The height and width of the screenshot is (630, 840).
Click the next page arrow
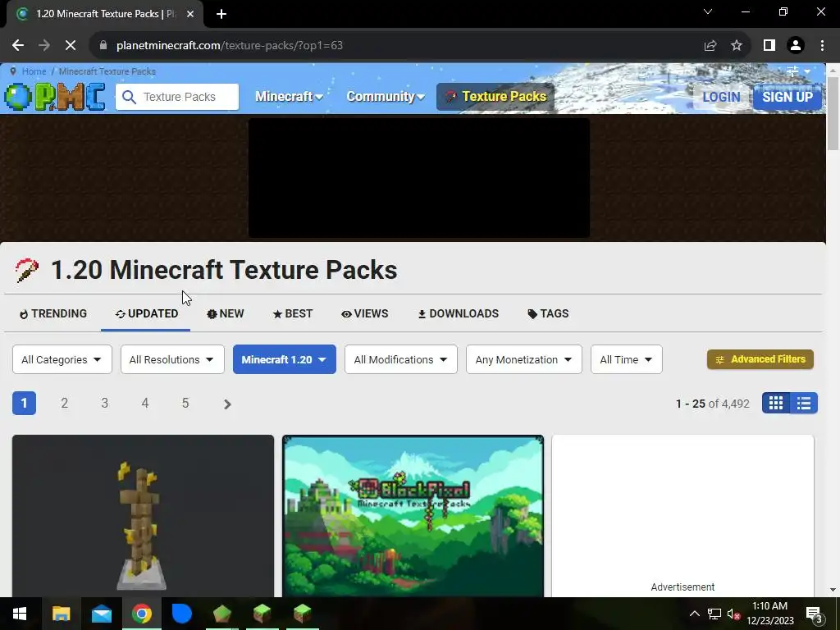coord(227,404)
